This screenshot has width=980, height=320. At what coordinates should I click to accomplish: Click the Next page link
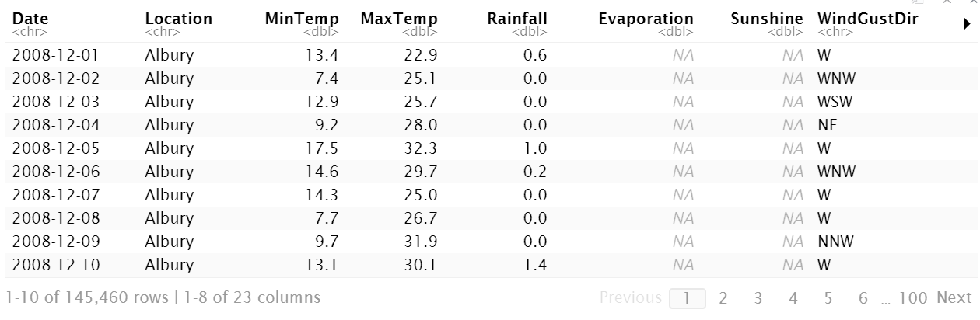point(954,297)
